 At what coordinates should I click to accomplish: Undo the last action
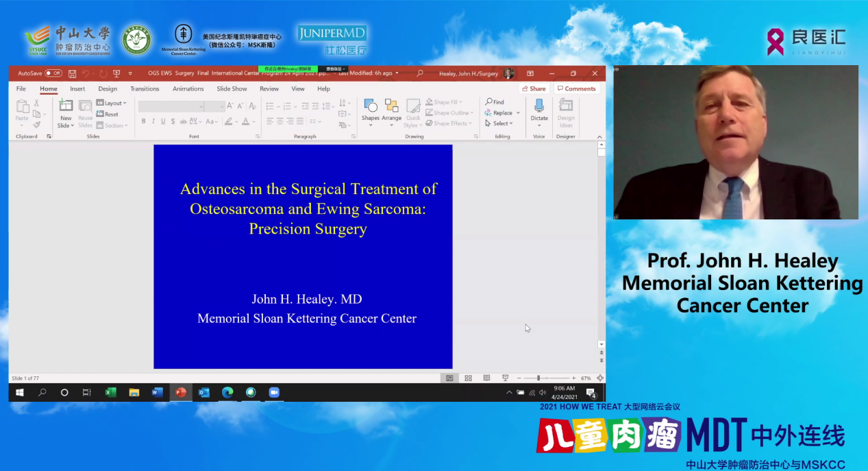point(86,73)
